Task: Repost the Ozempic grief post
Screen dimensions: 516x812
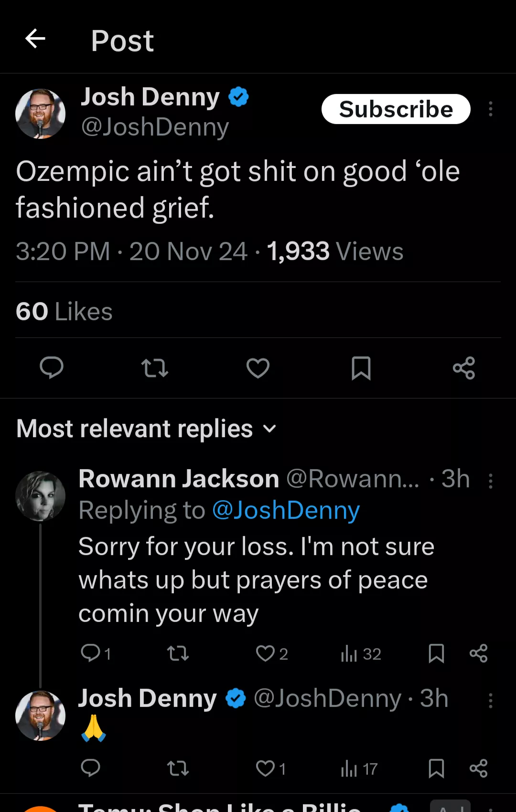Action: point(155,368)
